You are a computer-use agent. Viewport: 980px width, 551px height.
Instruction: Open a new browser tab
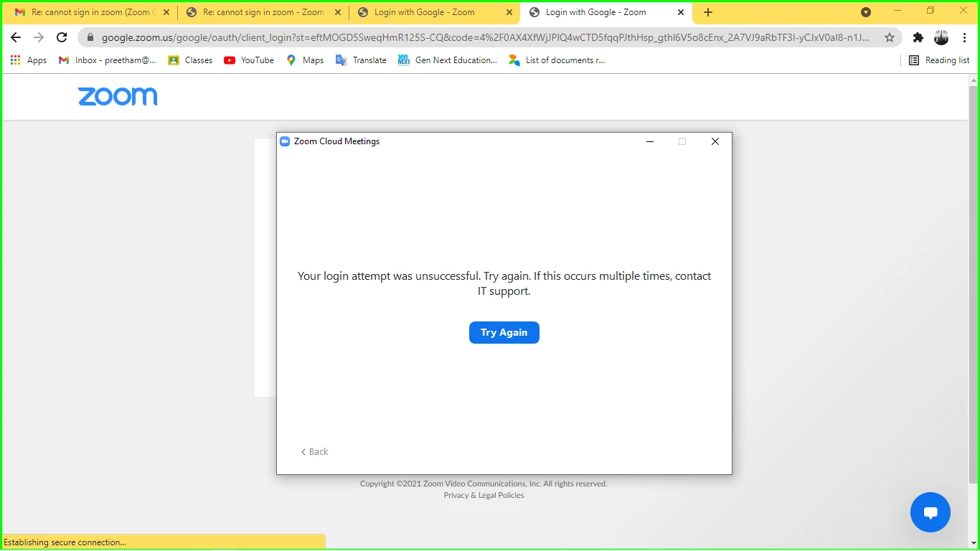pos(708,12)
